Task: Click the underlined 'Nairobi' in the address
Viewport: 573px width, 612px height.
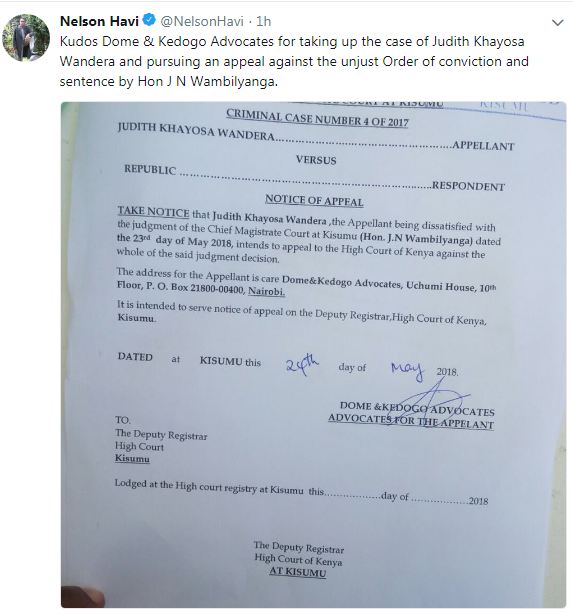Action: coord(266,291)
